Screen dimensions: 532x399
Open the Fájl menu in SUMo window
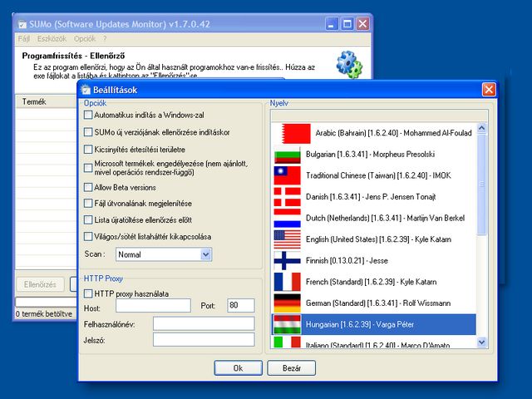(x=24, y=39)
